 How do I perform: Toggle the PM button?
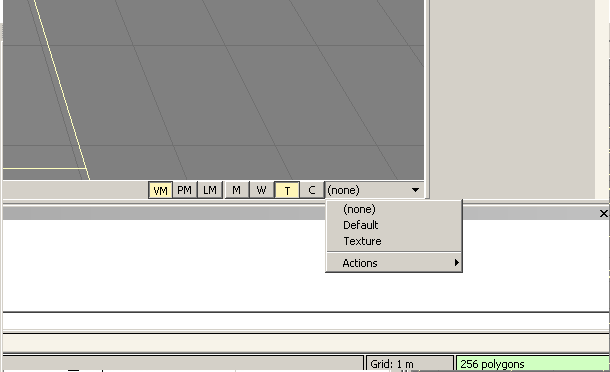tap(184, 190)
